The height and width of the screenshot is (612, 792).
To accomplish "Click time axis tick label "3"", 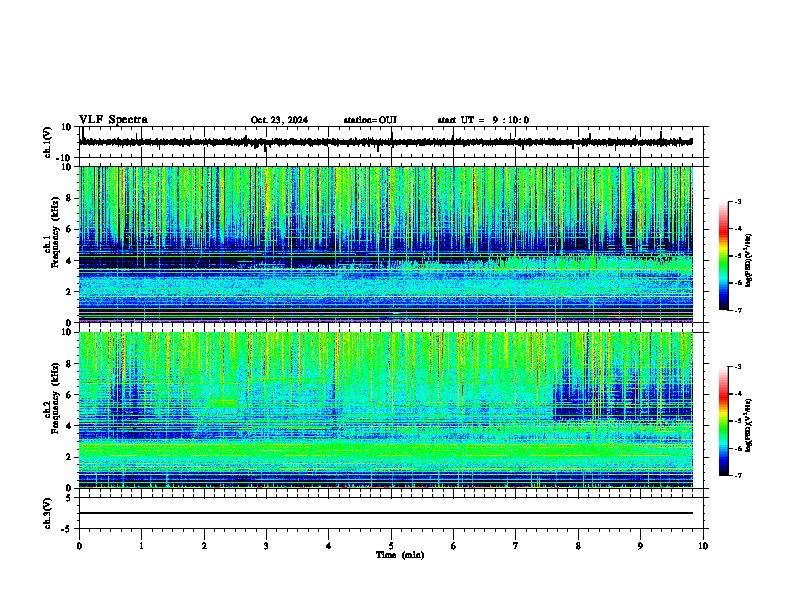I will click(x=266, y=546).
